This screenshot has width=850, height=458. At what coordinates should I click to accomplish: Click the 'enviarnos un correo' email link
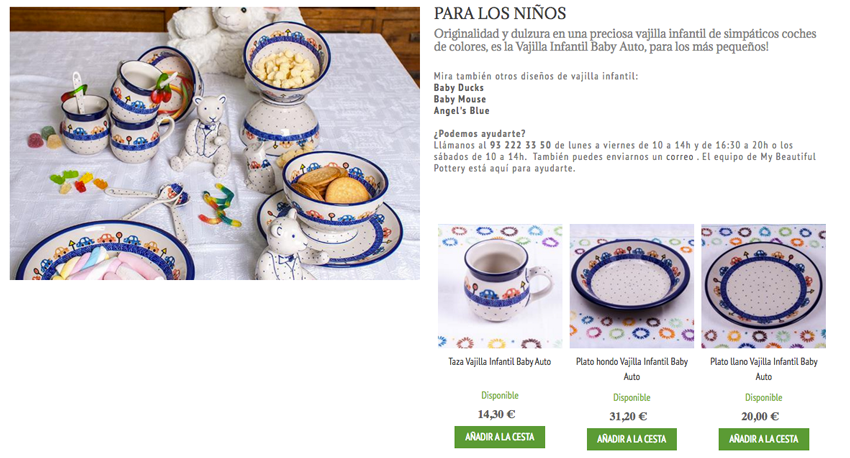650,157
